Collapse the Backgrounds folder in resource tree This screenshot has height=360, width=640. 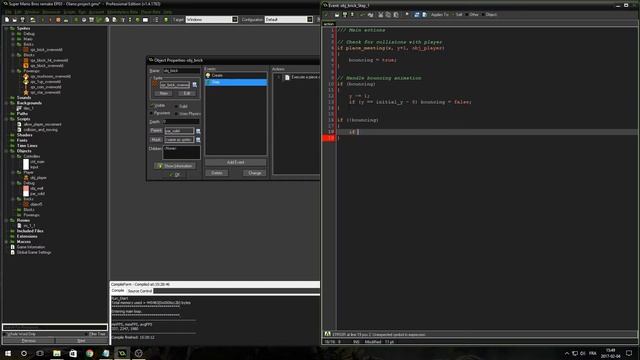pyautogui.click(x=6, y=103)
